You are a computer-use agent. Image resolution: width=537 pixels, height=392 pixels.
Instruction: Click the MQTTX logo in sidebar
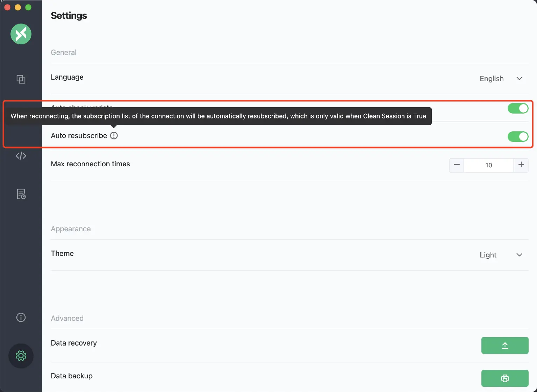pyautogui.click(x=21, y=34)
